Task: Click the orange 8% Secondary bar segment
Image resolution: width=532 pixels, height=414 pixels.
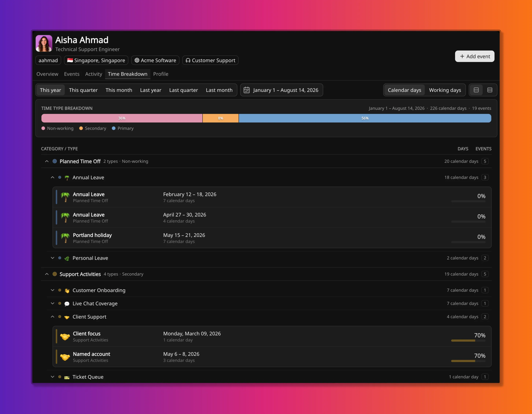Action: (220, 118)
